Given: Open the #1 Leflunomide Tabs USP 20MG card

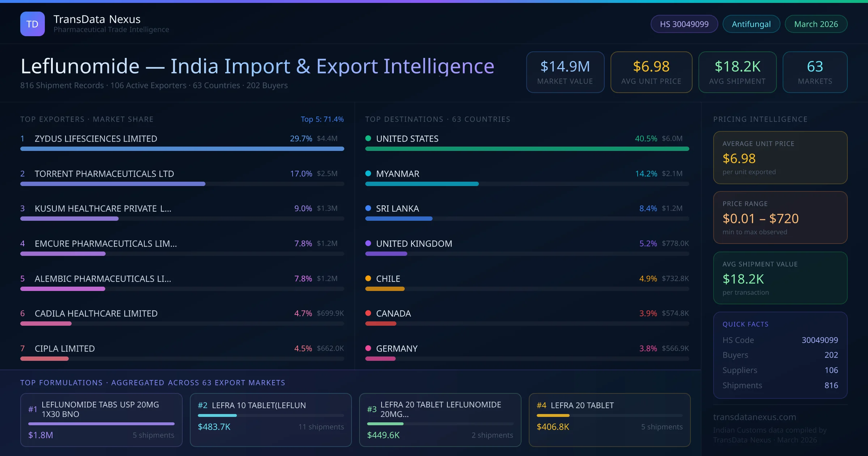Looking at the screenshot, I should (101, 420).
